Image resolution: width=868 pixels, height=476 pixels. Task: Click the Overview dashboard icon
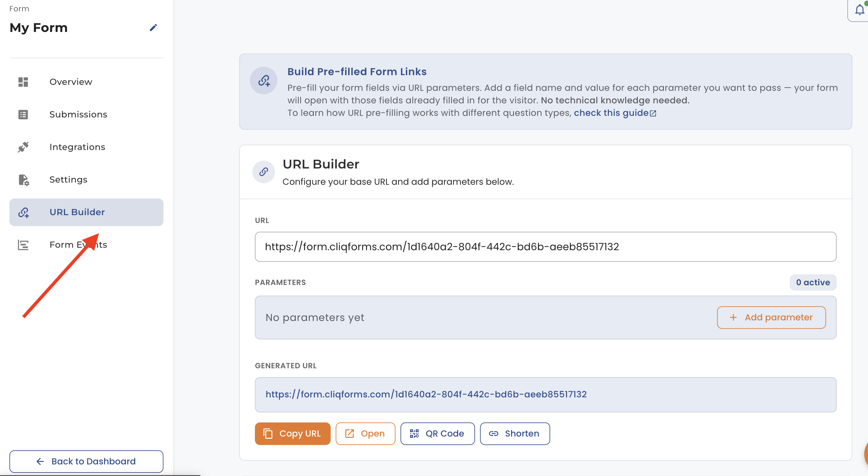pyautogui.click(x=23, y=82)
